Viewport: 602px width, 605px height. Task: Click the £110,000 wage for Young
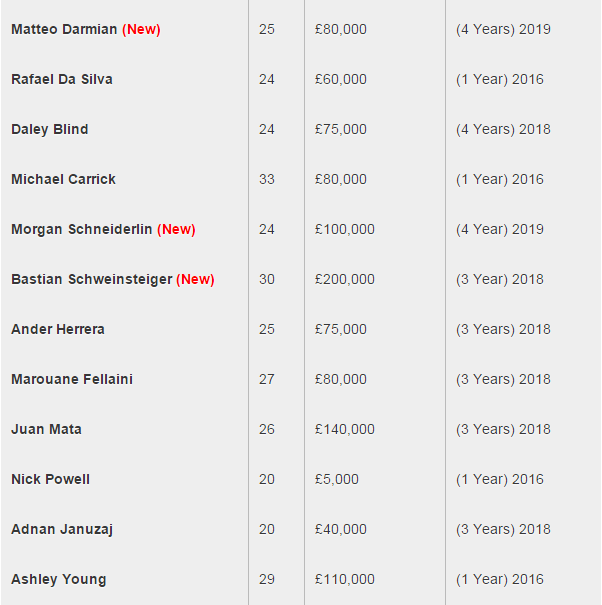(345, 579)
